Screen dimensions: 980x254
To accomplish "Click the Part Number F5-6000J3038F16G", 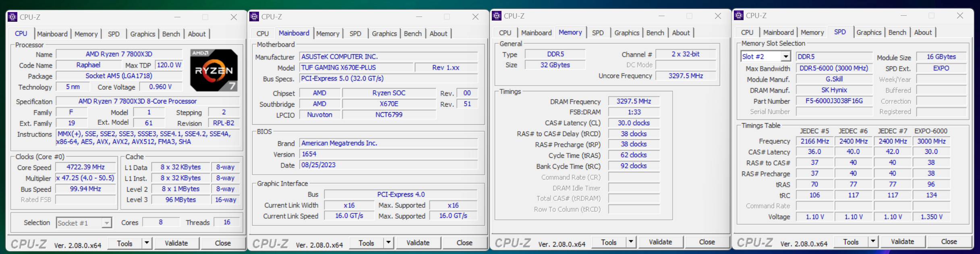I will 834,101.
